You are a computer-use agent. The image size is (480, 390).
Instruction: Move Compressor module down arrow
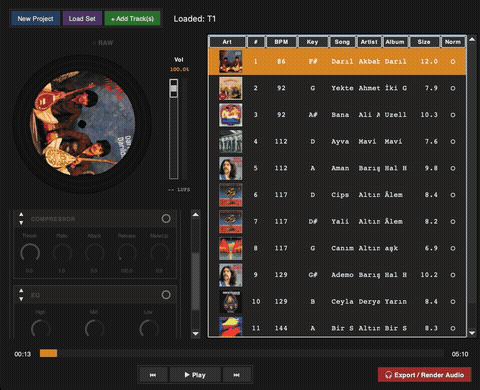(x=21, y=223)
